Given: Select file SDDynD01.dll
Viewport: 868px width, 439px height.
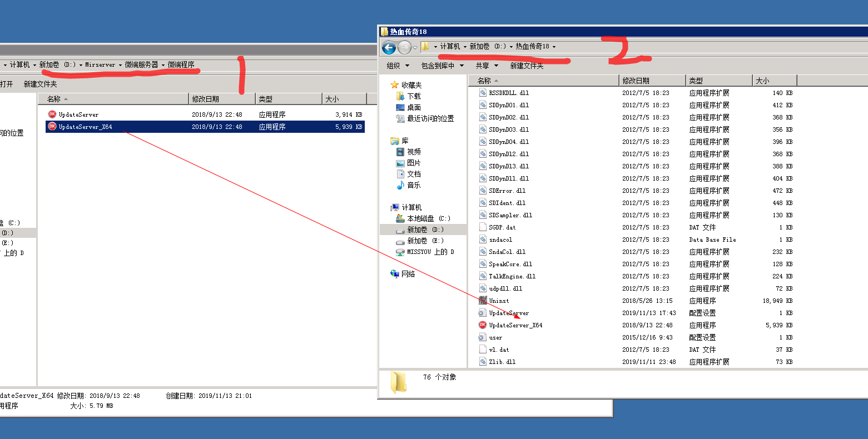Looking at the screenshot, I should pyautogui.click(x=509, y=105).
